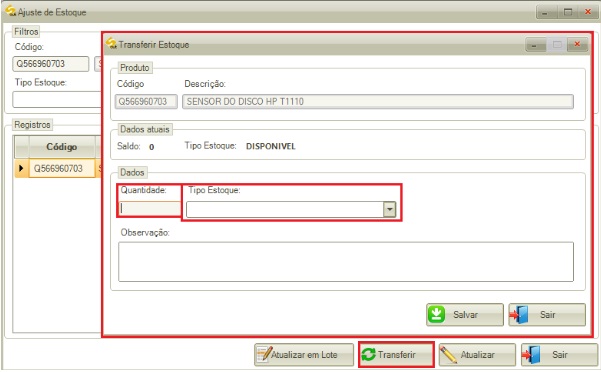The width and height of the screenshot is (601, 372).
Task: Click the Tipo Estoque filter box in Filtros
Action: pos(57,99)
